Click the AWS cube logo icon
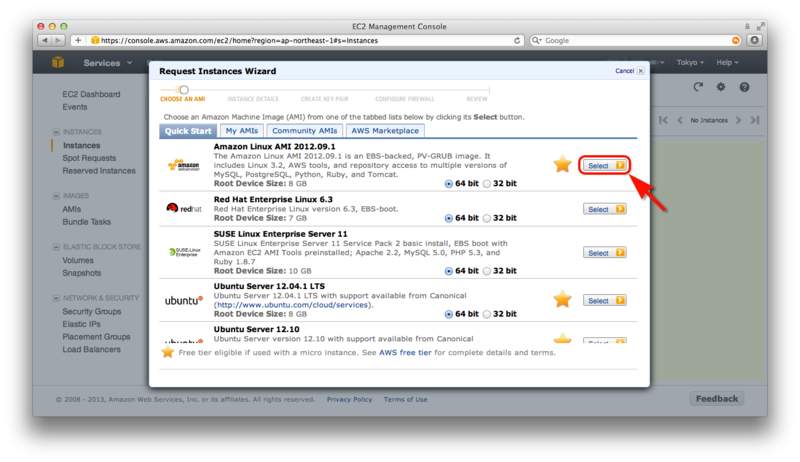This screenshot has width=800, height=462. 58,62
